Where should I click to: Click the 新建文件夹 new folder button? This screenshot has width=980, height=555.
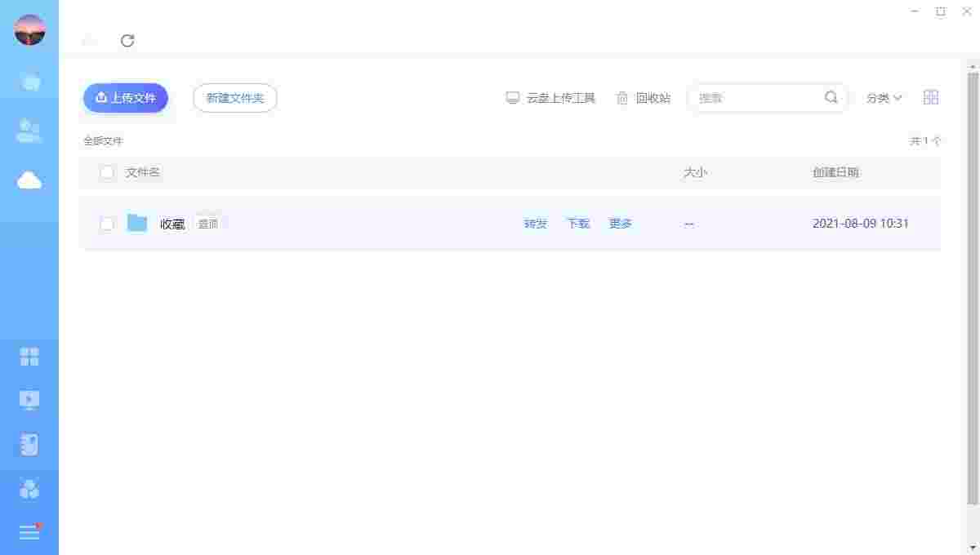[234, 97]
